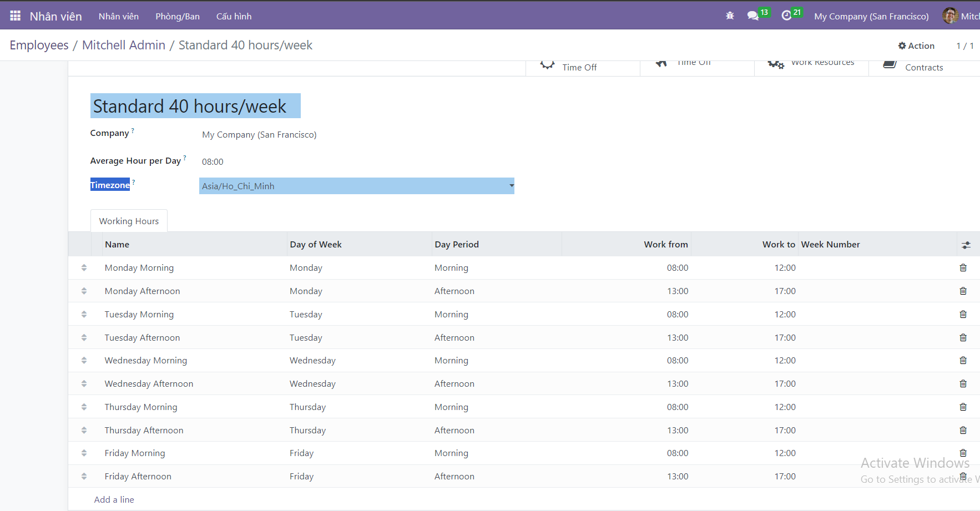Open the Phòng/Ban menu

(177, 17)
